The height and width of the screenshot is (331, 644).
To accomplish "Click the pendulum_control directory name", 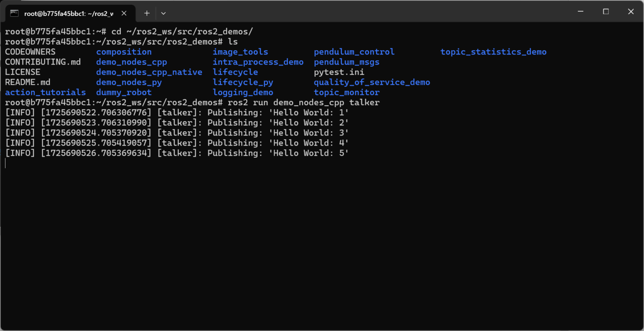I will [354, 52].
